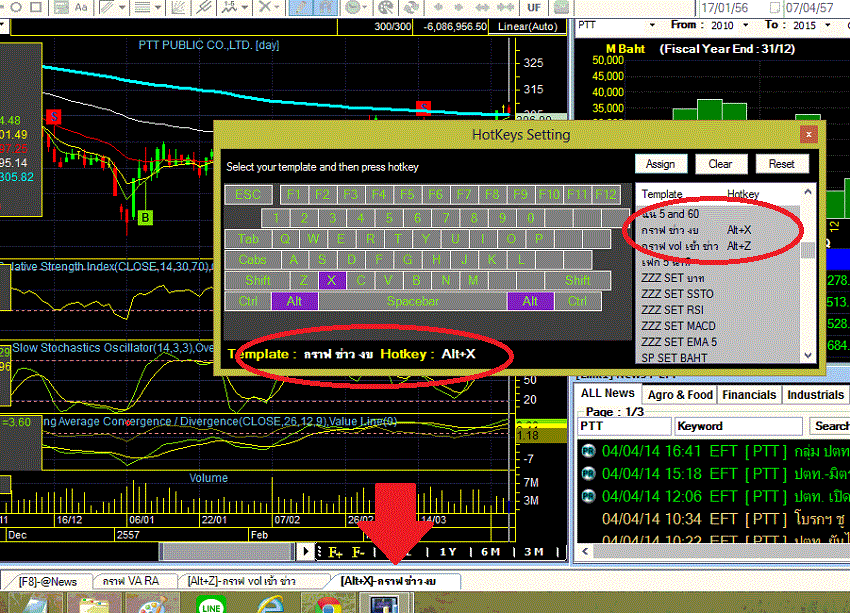The height and width of the screenshot is (613, 850).
Task: Select the pitchfork drawing tool
Action: coord(204,7)
